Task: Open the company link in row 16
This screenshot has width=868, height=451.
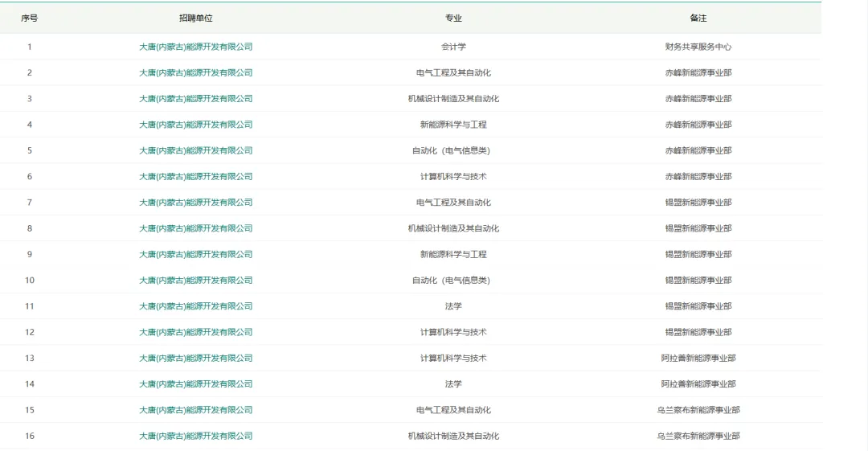Action: (195, 436)
